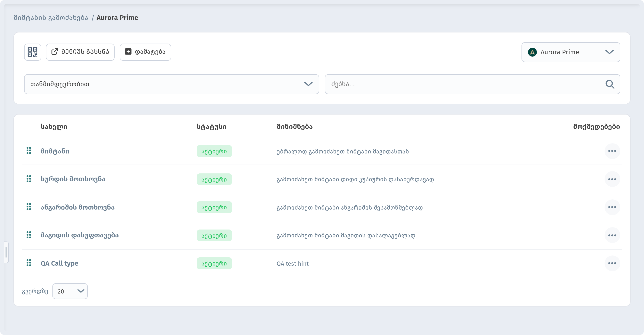This screenshot has width=644, height=335.
Task: Open actions menu for ანგარიშის მოთხოვნა row
Action: pyautogui.click(x=612, y=207)
